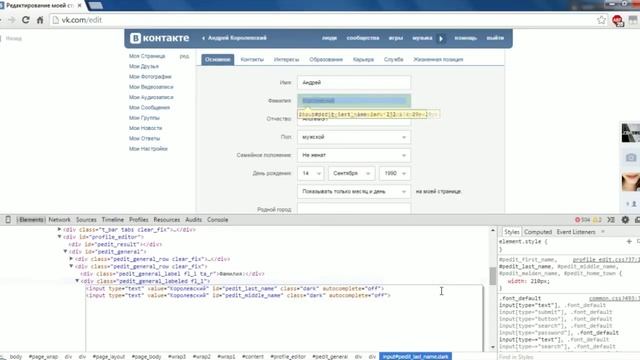Open the Контакты profile tab
This screenshot has height=360, width=640.
point(252,60)
